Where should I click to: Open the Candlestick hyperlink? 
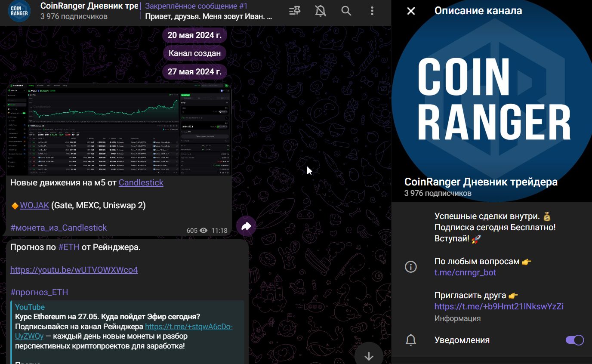point(141,182)
